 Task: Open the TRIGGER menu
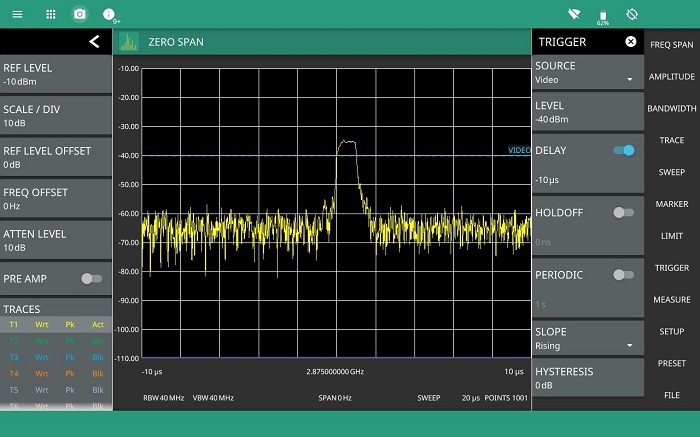[x=671, y=268]
